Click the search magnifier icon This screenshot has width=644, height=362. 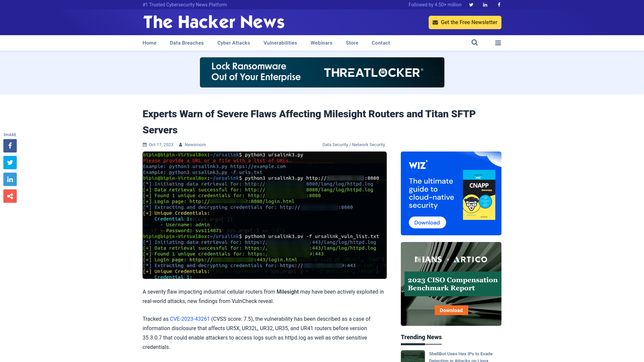tap(474, 43)
